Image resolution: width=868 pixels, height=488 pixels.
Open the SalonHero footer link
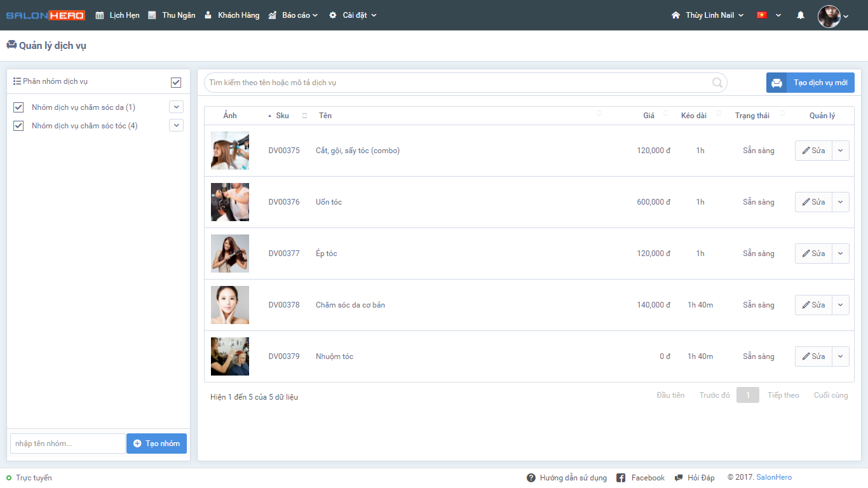[x=774, y=477]
